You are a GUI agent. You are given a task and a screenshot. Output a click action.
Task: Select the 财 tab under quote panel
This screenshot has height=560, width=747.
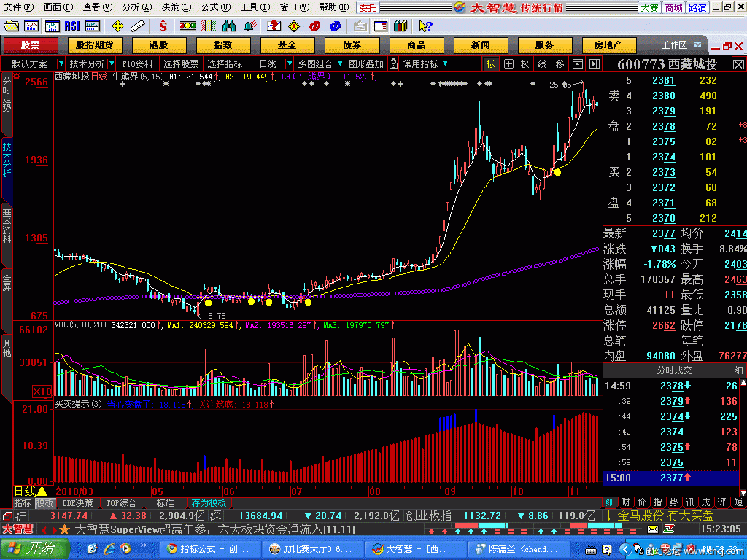[625, 502]
